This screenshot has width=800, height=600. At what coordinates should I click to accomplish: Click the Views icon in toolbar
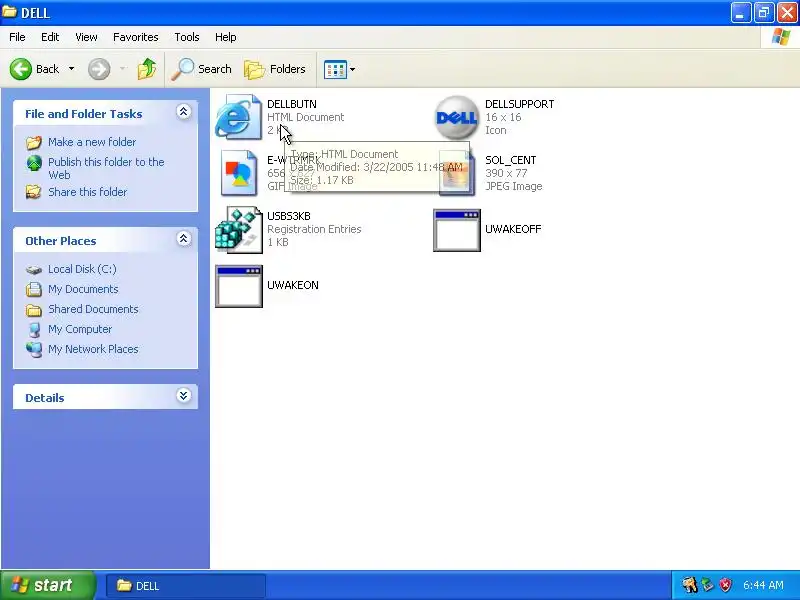coord(335,69)
